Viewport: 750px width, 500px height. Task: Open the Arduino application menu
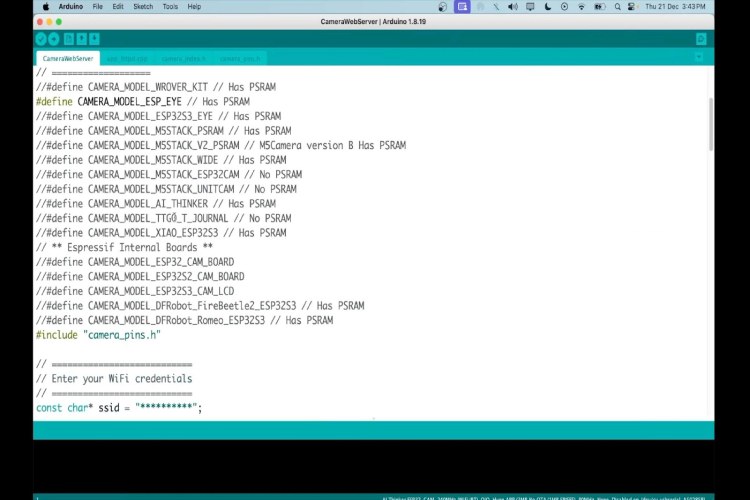(x=71, y=7)
